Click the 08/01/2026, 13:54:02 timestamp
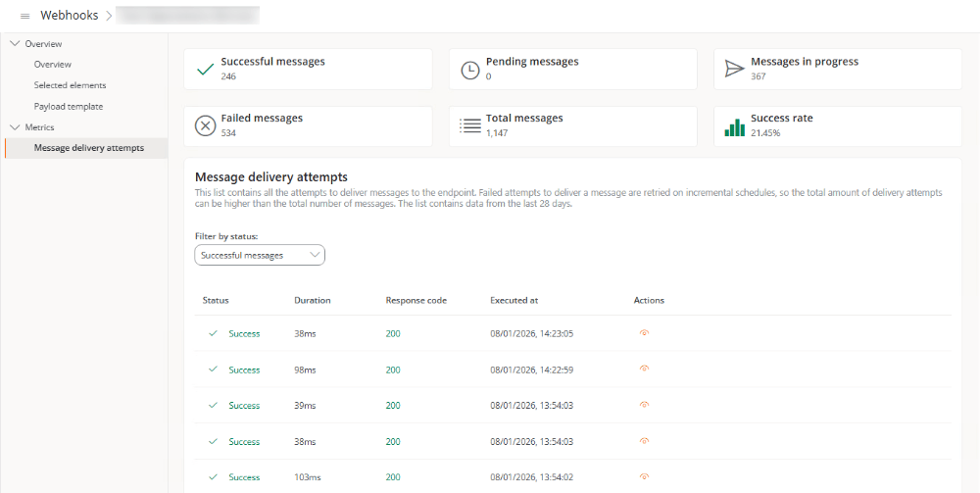980x493 pixels. pyautogui.click(x=532, y=477)
